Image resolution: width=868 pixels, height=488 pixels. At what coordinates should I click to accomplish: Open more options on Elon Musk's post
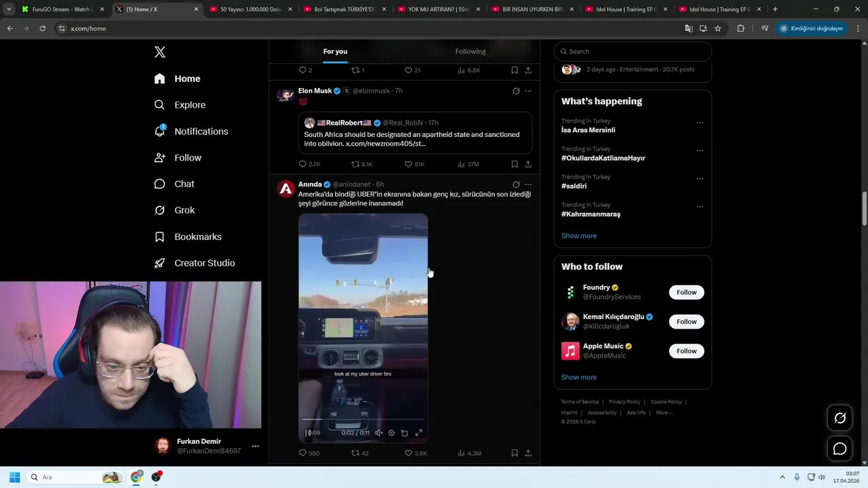click(528, 91)
